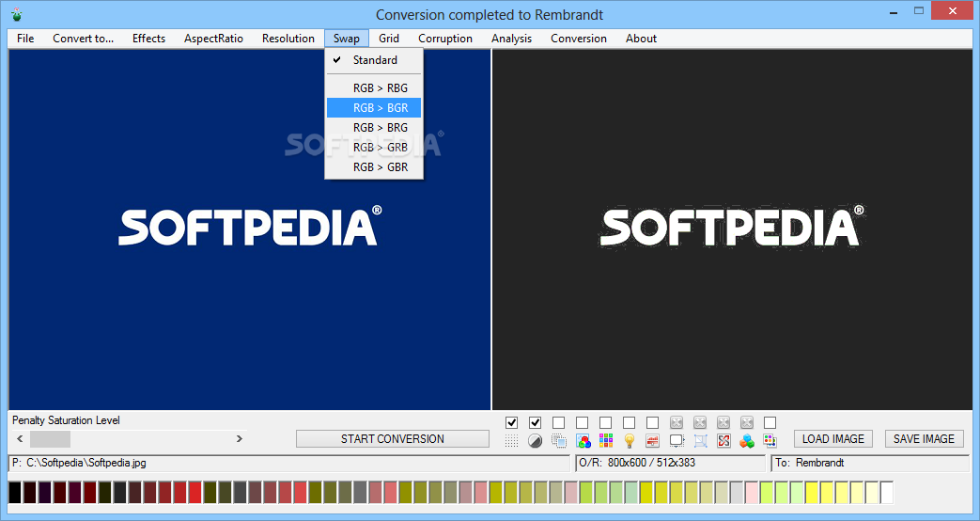Click the dark converted image preview
Image resolution: width=980 pixels, height=521 pixels.
[x=733, y=229]
